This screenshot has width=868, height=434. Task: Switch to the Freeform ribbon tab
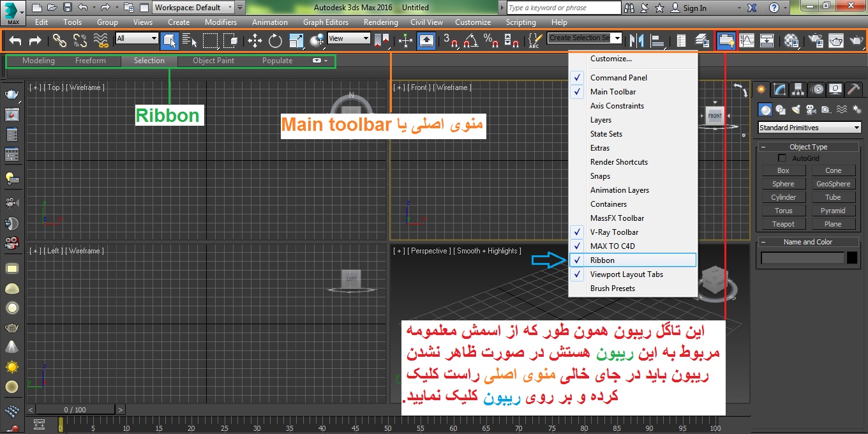(91, 61)
